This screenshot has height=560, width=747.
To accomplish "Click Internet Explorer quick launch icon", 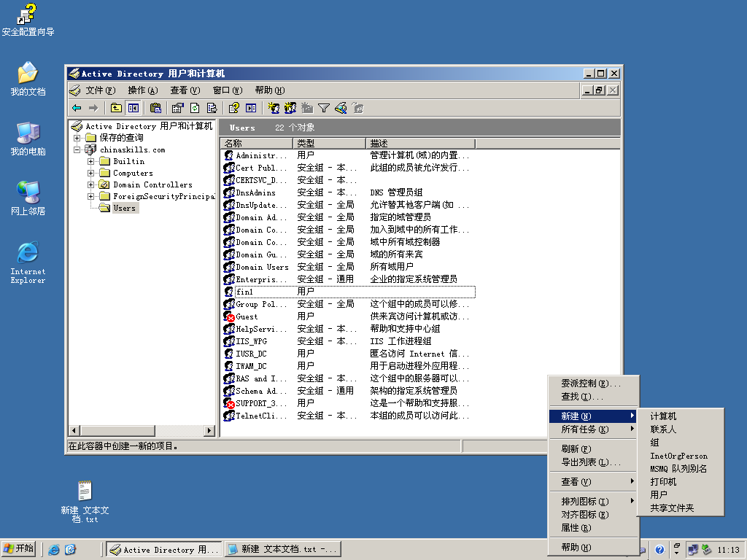I will 54,550.
